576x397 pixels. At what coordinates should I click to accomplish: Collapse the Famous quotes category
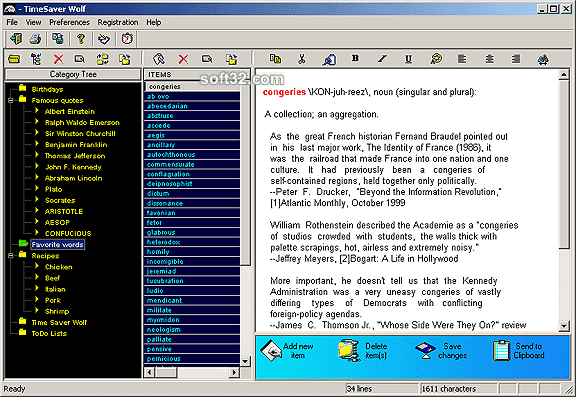(x=11, y=100)
